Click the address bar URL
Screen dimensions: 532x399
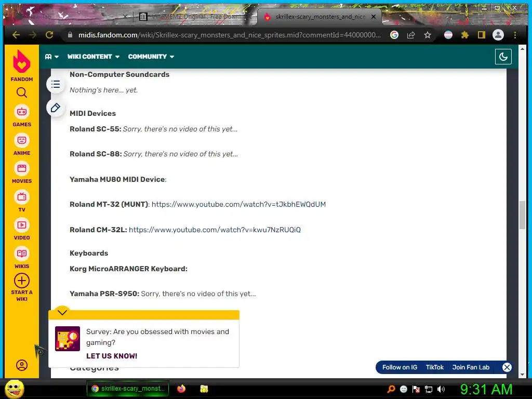pos(229,35)
